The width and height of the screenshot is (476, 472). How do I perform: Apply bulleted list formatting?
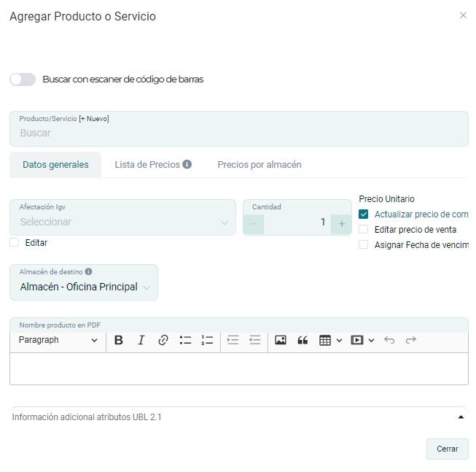click(x=185, y=340)
